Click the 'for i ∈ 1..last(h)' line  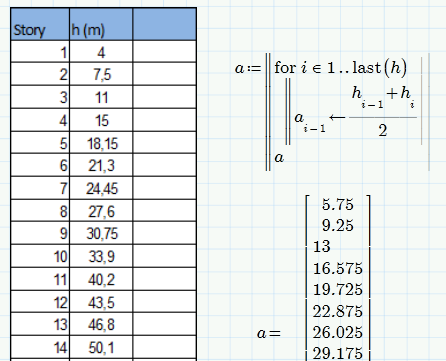(x=341, y=68)
